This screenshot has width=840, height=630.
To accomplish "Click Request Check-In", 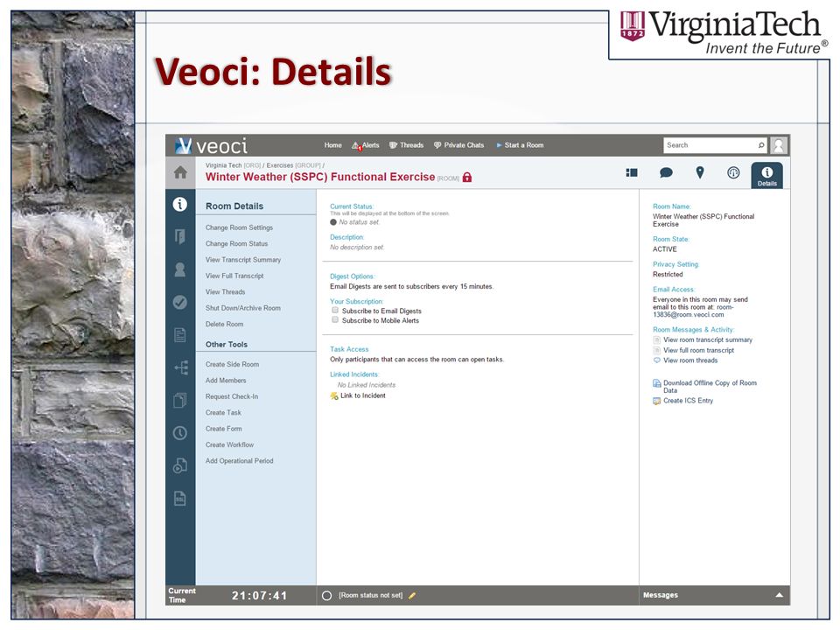I will (232, 396).
